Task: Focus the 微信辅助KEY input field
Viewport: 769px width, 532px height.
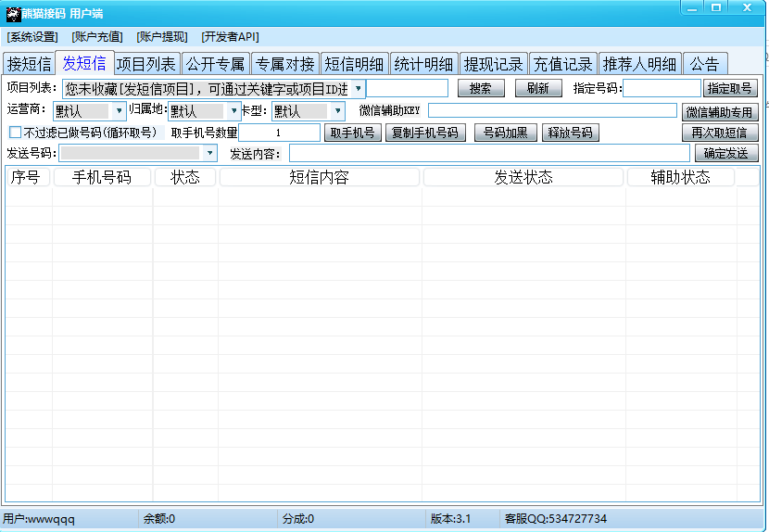Action: click(552, 110)
